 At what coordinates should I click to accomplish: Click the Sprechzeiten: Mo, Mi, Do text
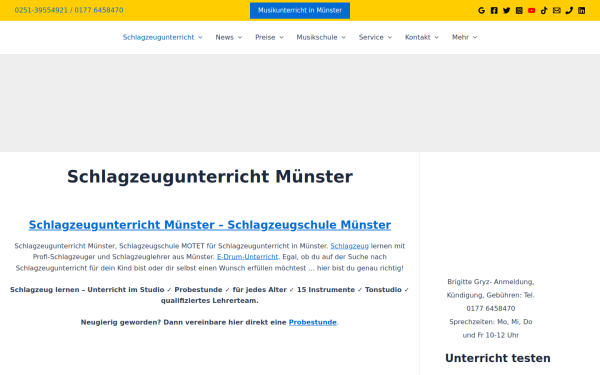pyautogui.click(x=491, y=322)
